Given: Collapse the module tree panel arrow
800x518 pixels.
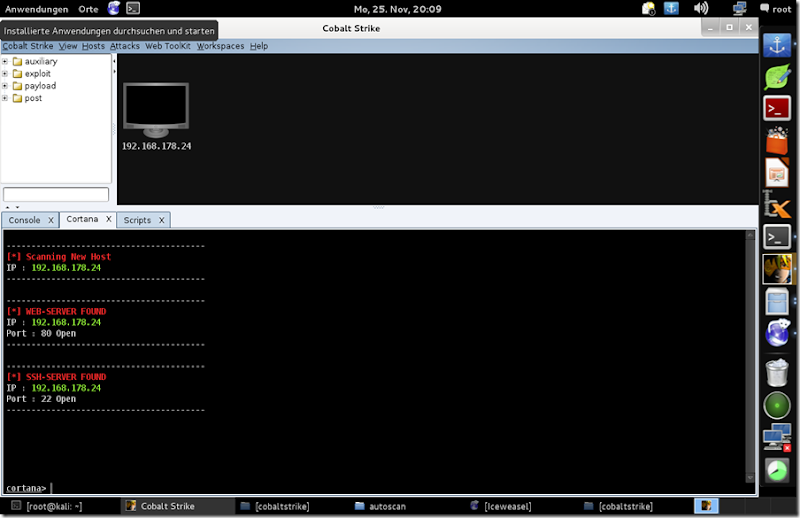Looking at the screenshot, I should pyautogui.click(x=114, y=61).
